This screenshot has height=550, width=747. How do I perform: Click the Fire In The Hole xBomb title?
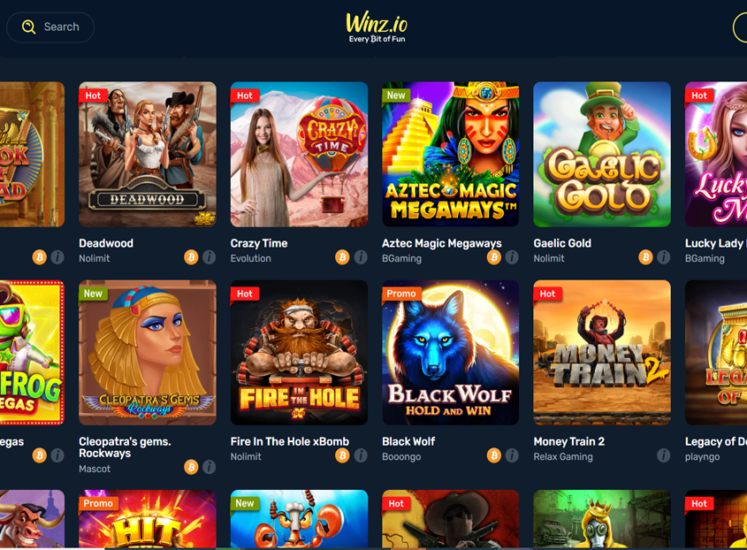pos(290,442)
